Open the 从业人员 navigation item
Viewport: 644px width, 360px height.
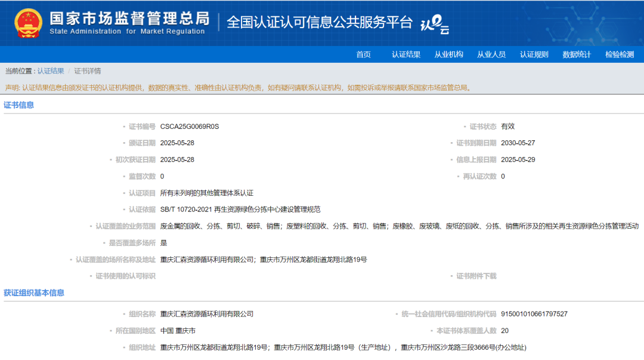491,54
